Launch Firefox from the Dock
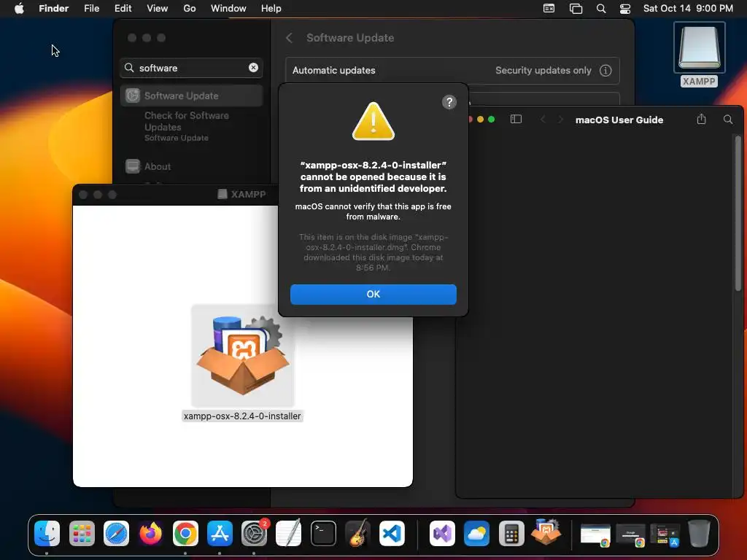Viewport: 747px width, 560px height. pyautogui.click(x=151, y=533)
